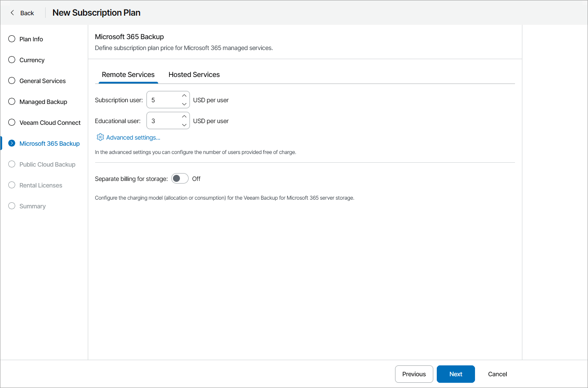Click the blue arrow icon on Microsoft 365 Backup step
This screenshot has height=388, width=588.
[x=11, y=143]
